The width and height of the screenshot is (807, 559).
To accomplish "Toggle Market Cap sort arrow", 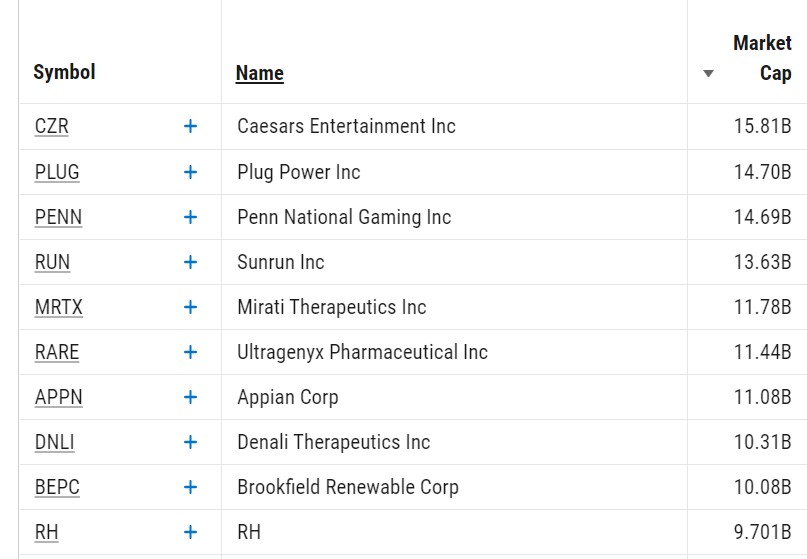I will (x=708, y=73).
